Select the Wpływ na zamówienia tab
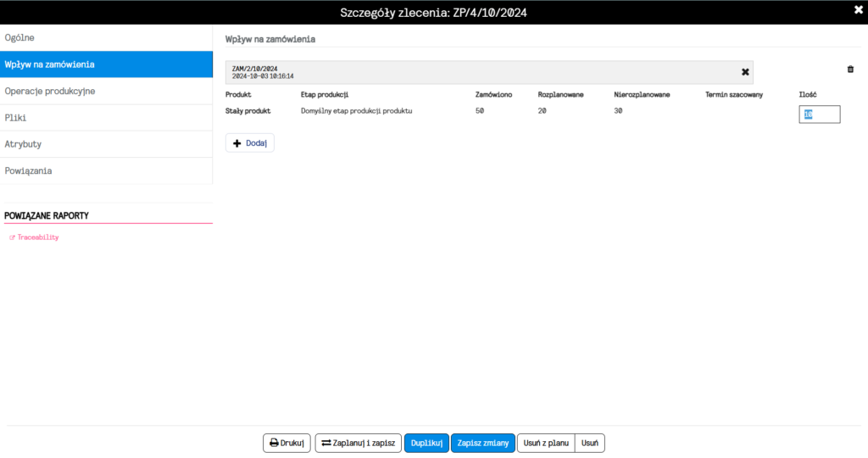The width and height of the screenshot is (868, 458). click(x=106, y=64)
